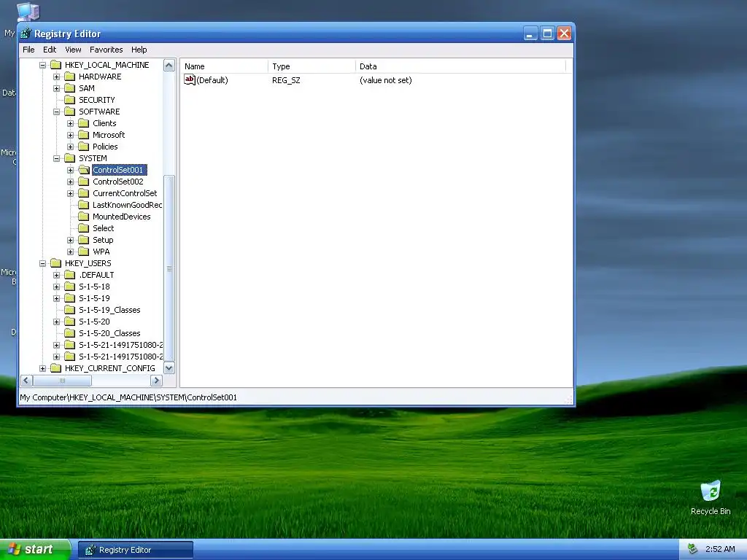Click the S-1-5-19_Classes folder icon
Image resolution: width=747 pixels, height=560 pixels.
point(69,309)
